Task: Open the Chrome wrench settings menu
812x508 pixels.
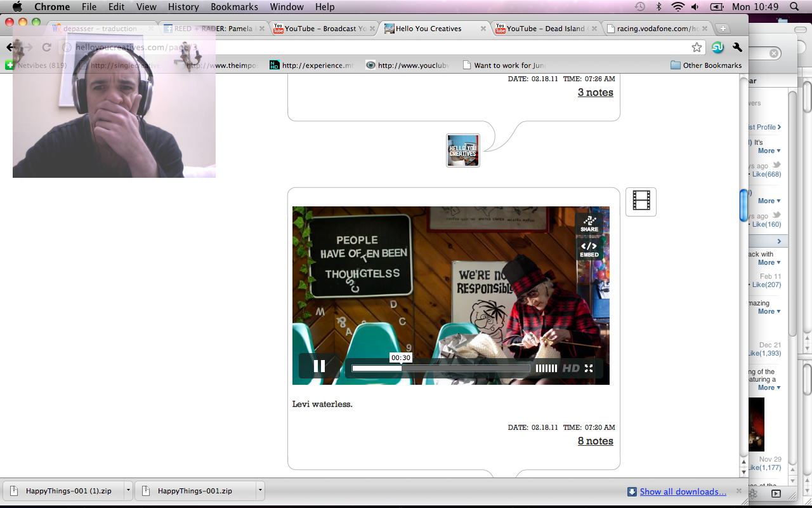Action: 737,48
